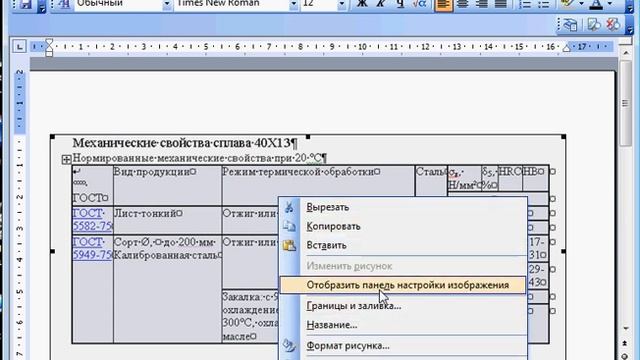Click the Вид продукции header cell
This screenshot has height=360, width=640.
tap(167, 185)
